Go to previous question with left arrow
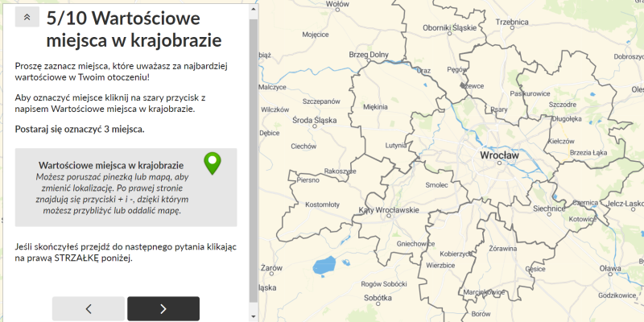 [x=89, y=308]
